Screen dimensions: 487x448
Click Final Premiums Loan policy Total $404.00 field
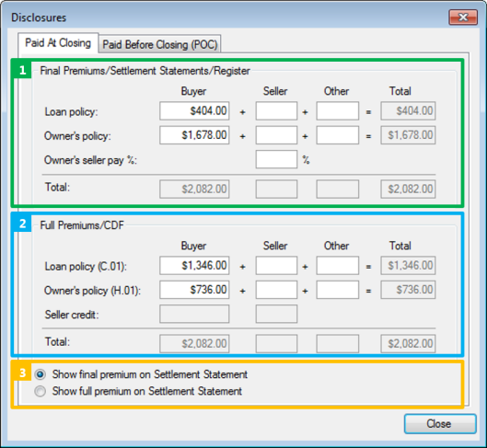point(408,110)
